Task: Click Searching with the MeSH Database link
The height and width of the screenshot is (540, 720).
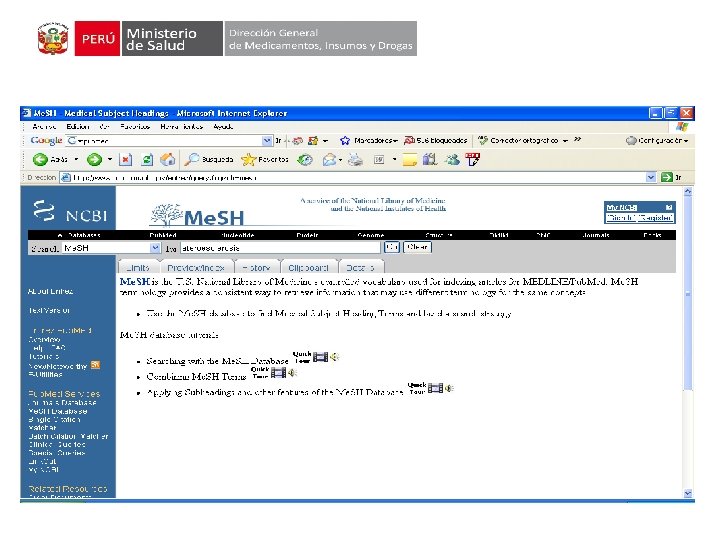Action: click(x=217, y=361)
